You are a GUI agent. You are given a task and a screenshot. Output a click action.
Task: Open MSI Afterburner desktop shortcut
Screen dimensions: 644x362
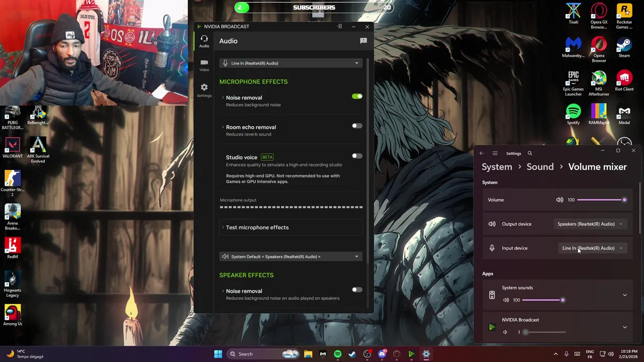click(x=599, y=83)
